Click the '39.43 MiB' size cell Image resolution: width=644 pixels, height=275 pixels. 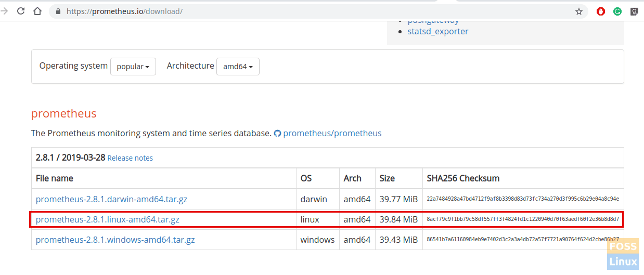398,240
